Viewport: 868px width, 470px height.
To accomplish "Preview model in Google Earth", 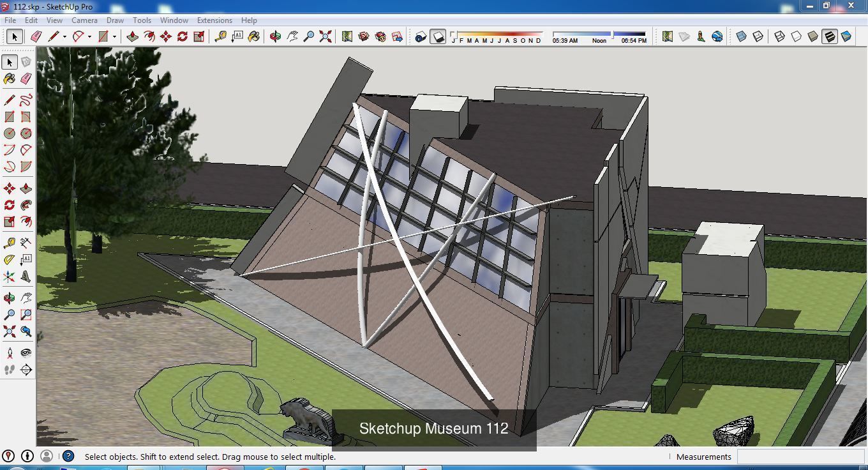I will coord(717,36).
